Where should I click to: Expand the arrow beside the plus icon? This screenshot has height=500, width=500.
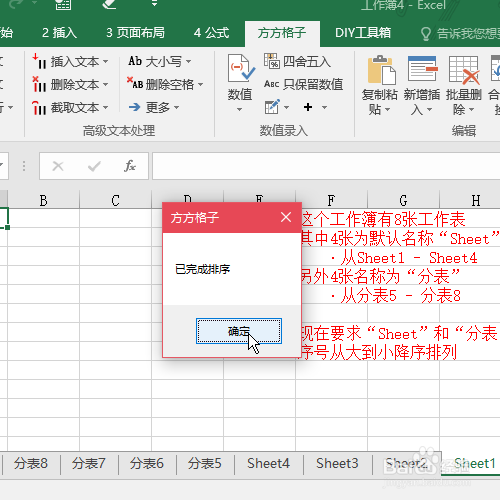324,107
